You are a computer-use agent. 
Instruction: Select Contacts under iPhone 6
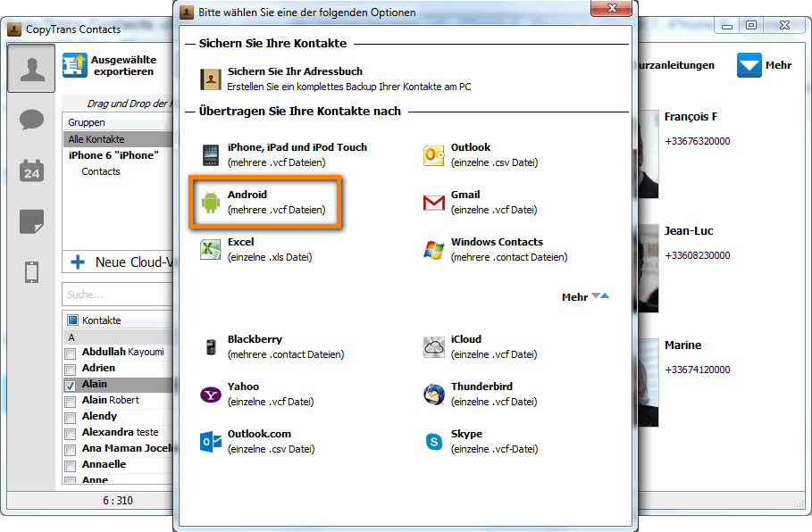(x=100, y=171)
